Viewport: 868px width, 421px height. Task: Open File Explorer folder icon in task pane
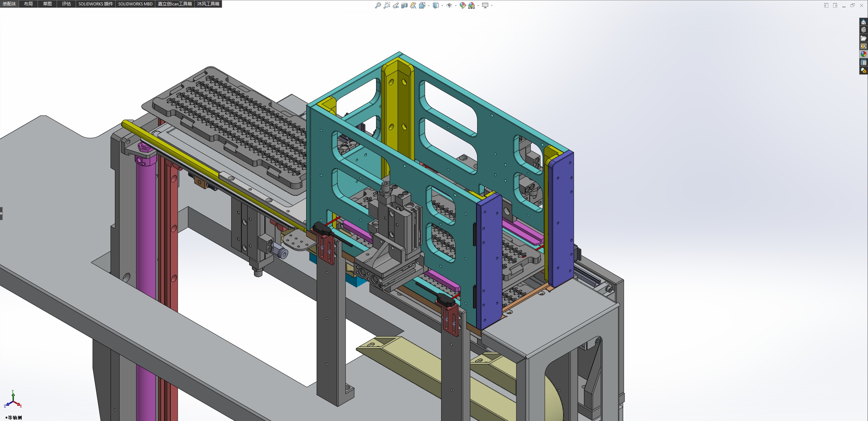click(863, 38)
